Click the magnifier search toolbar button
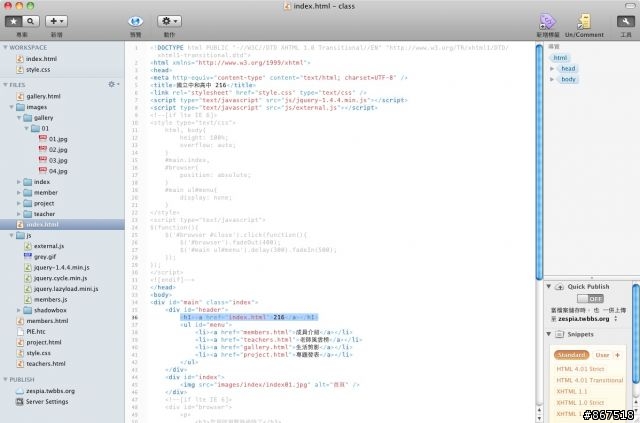Viewport: 640px width, 423px height. point(31,21)
